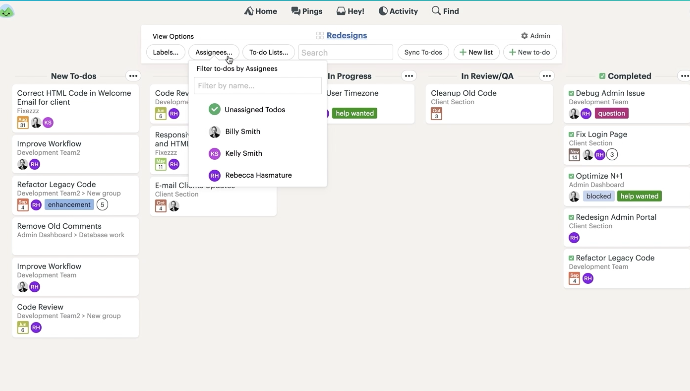The image size is (690, 391).
Task: Click the New to-do button
Action: 530,52
